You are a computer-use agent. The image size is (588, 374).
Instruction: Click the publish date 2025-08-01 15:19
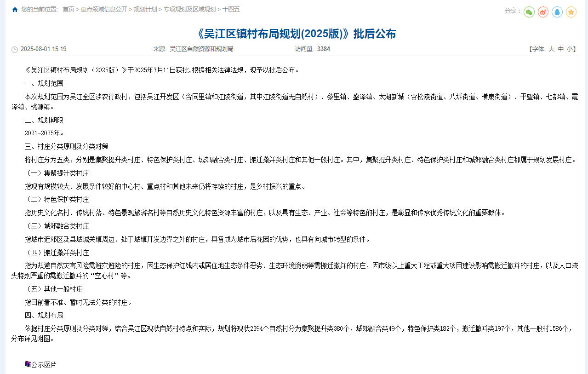click(x=44, y=49)
